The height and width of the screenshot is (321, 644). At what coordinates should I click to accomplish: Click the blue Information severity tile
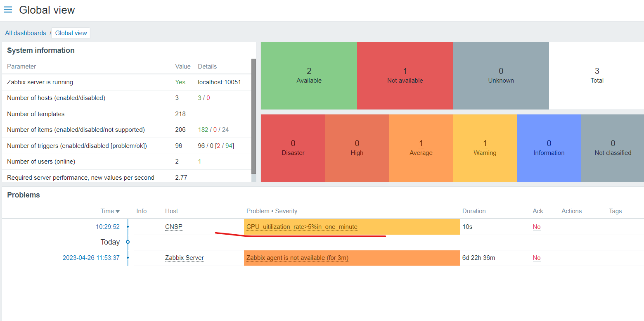coord(549,148)
